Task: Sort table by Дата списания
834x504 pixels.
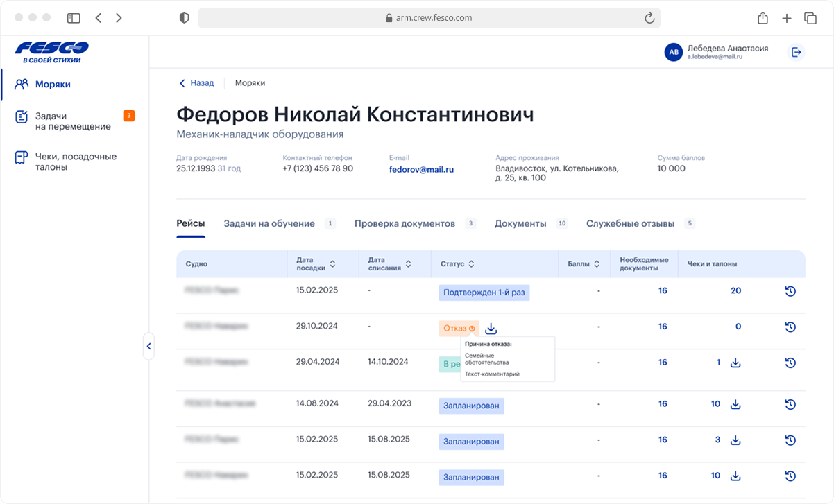Action: (x=408, y=264)
